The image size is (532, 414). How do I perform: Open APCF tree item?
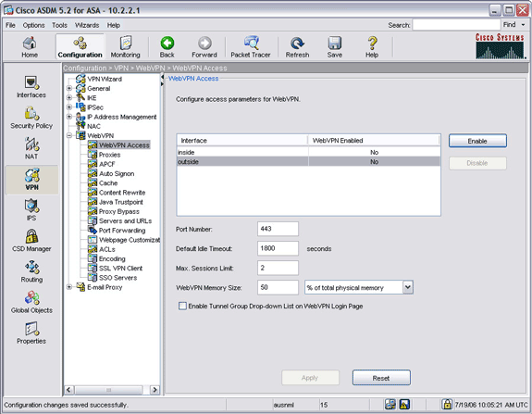[x=107, y=164]
